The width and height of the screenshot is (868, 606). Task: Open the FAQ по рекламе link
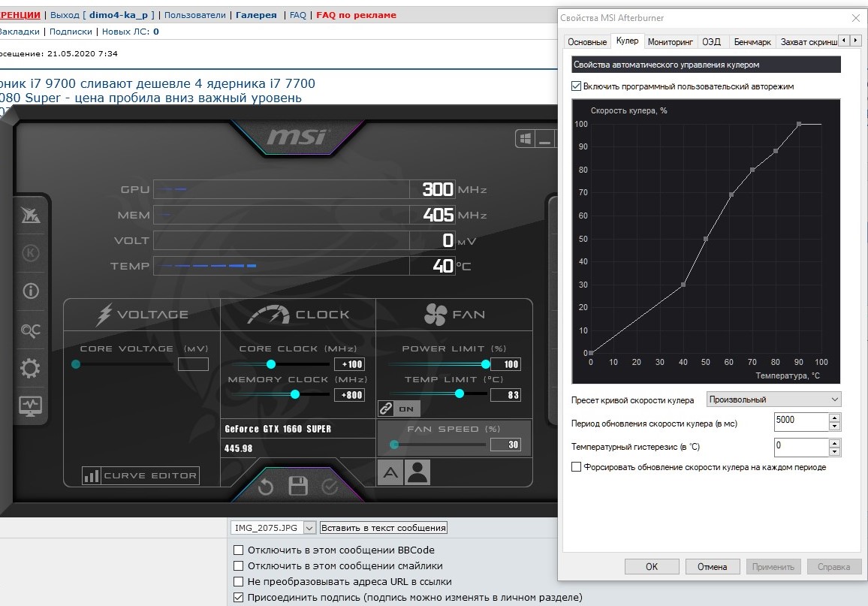[356, 15]
